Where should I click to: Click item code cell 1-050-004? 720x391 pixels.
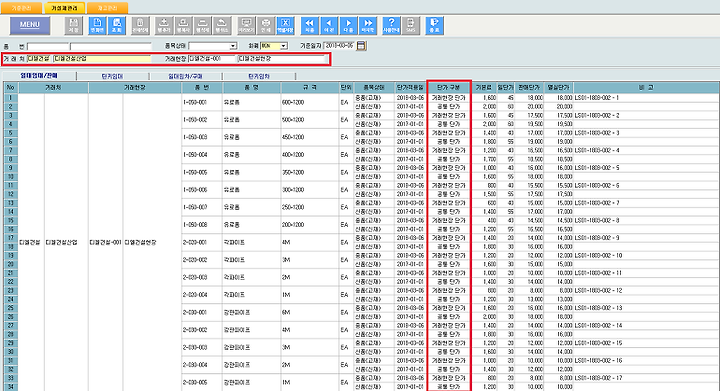pyautogui.click(x=202, y=155)
